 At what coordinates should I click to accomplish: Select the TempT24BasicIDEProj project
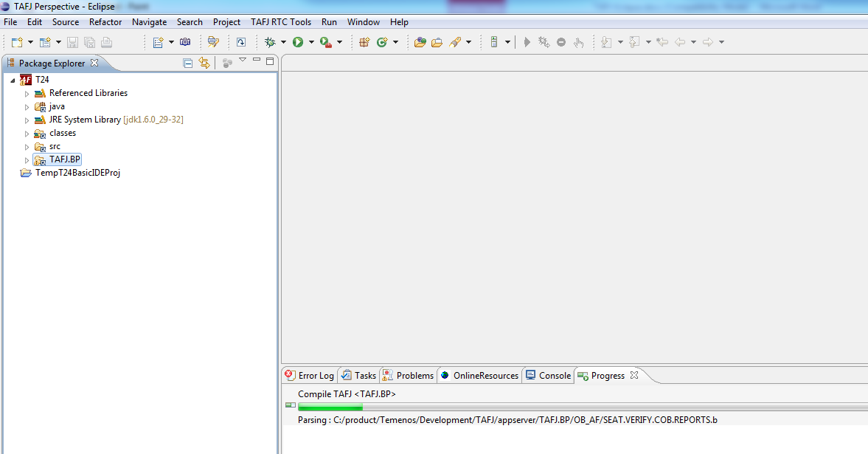click(77, 173)
